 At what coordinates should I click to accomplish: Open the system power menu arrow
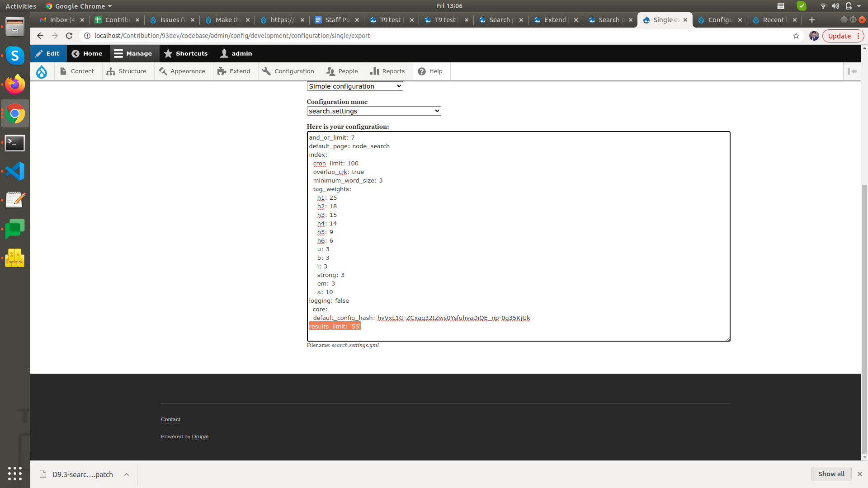[x=859, y=6]
